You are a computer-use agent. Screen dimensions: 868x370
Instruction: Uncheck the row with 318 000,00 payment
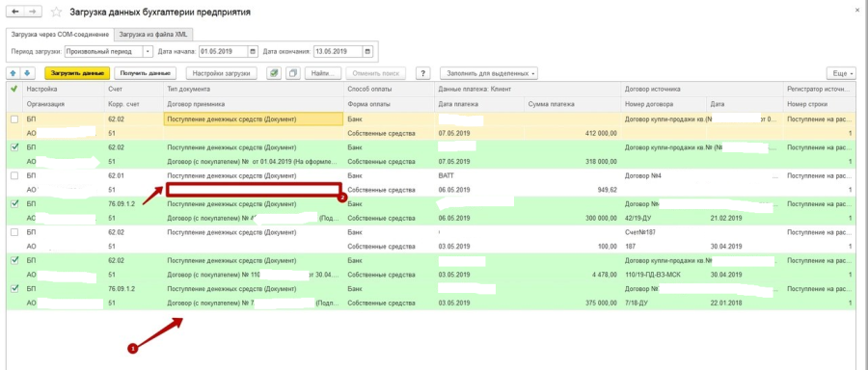[14, 147]
